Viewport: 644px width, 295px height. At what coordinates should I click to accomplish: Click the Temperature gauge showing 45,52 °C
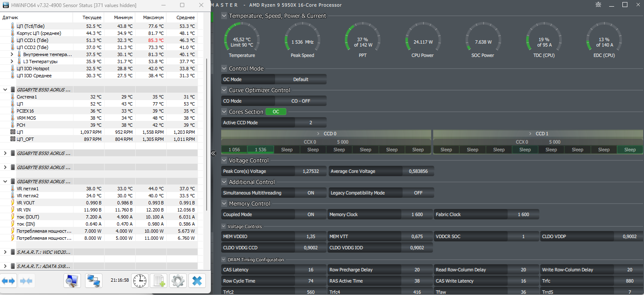click(x=242, y=39)
